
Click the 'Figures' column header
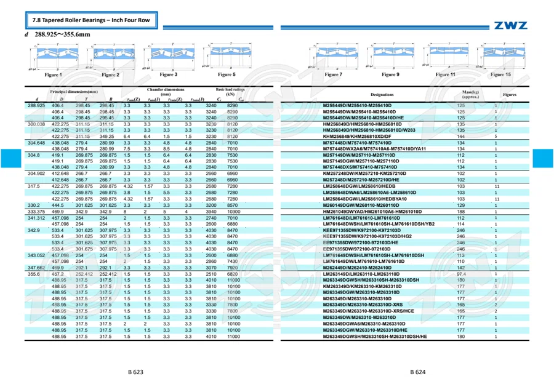click(x=510, y=95)
